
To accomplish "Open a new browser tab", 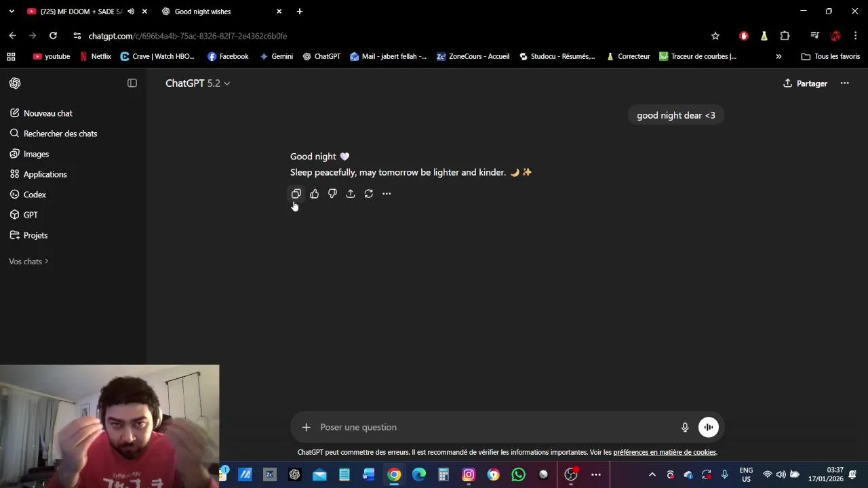I will [x=300, y=12].
